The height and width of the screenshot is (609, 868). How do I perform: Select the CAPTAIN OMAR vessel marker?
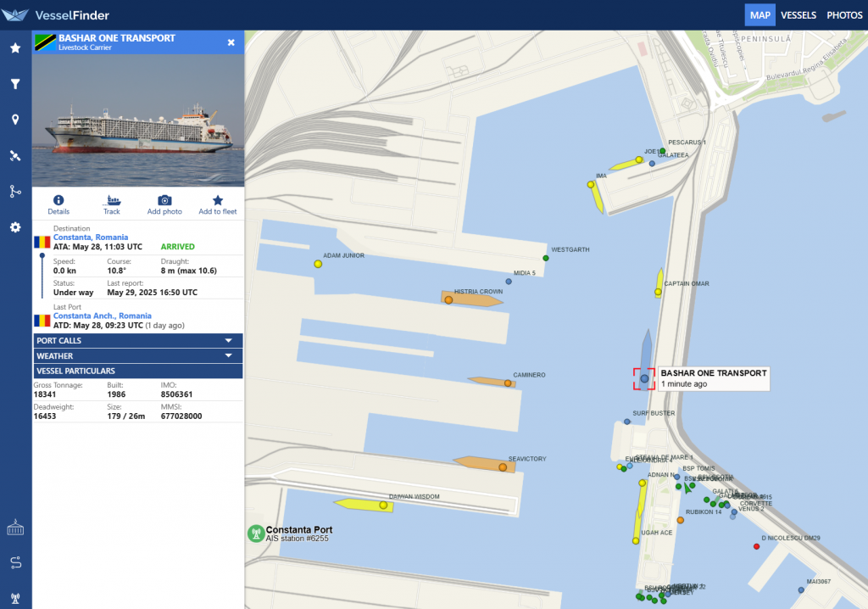pyautogui.click(x=658, y=292)
